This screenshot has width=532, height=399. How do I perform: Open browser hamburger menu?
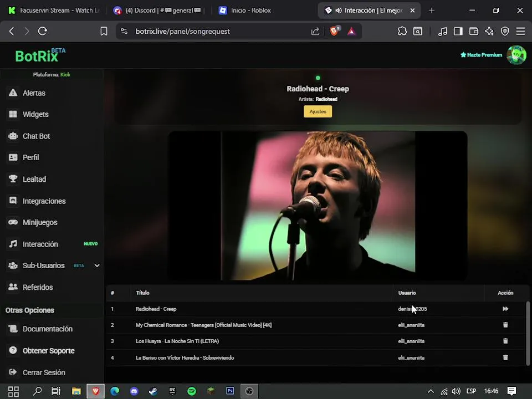[x=520, y=31]
